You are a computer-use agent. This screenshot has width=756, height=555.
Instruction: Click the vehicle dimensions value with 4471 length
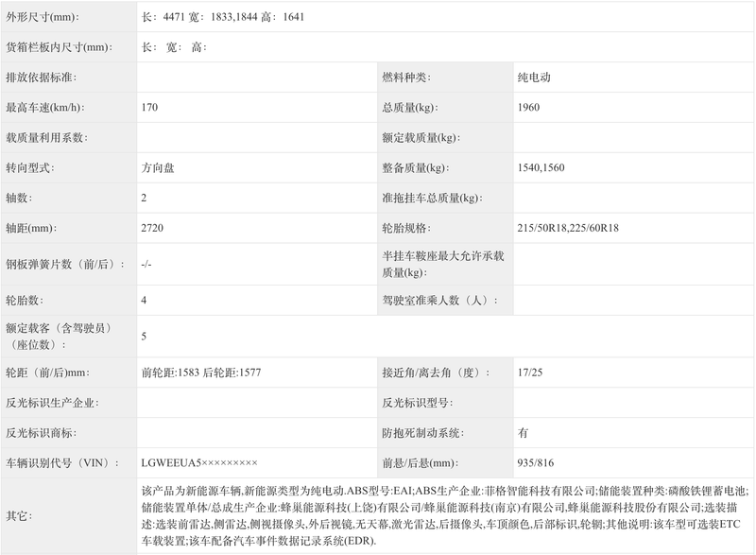tap(222, 17)
